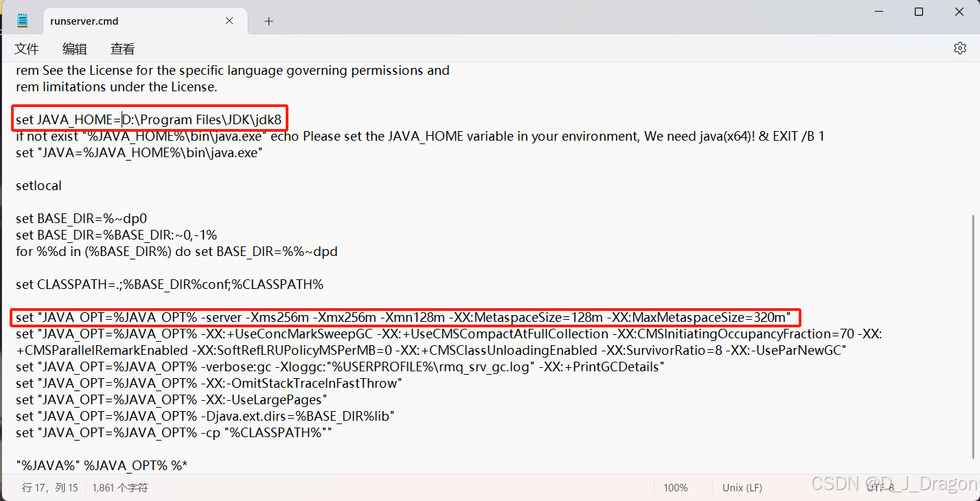Screen dimensions: 980x501
Task: Open the 文件 menu
Action: [x=27, y=49]
